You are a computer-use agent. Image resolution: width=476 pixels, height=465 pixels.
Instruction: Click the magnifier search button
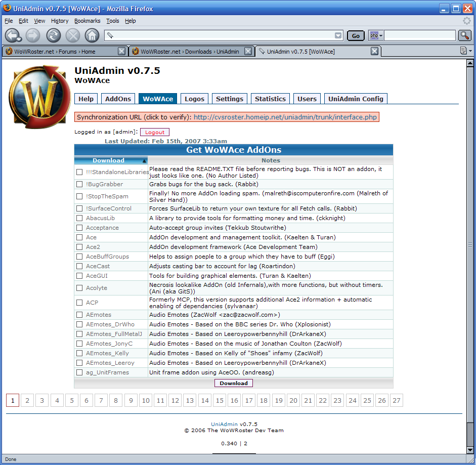(x=464, y=35)
